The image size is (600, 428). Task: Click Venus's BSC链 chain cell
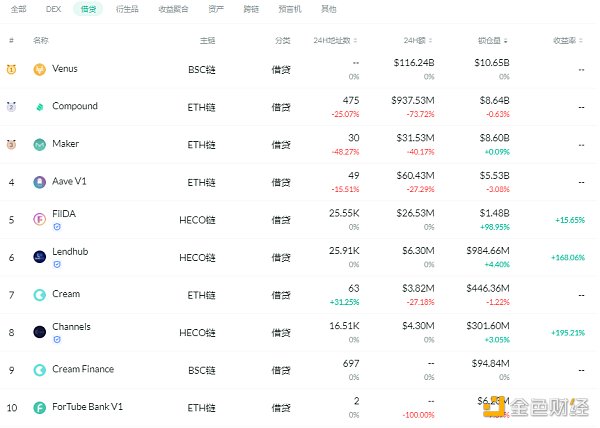coord(202,70)
